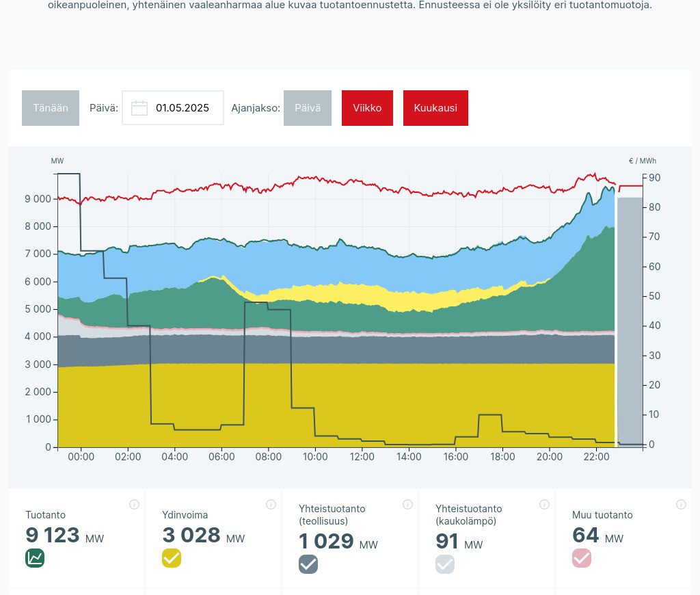700x595 pixels.
Task: Show info for Muu tuotanto
Action: [x=681, y=505]
